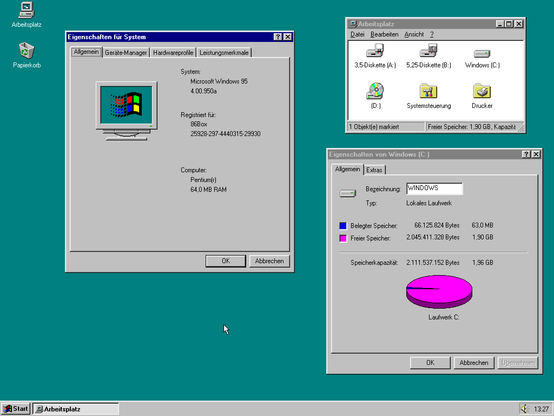This screenshot has height=416, width=554.
Task: Click the Arbeitsplatz window title bar icon
Action: coord(353,24)
